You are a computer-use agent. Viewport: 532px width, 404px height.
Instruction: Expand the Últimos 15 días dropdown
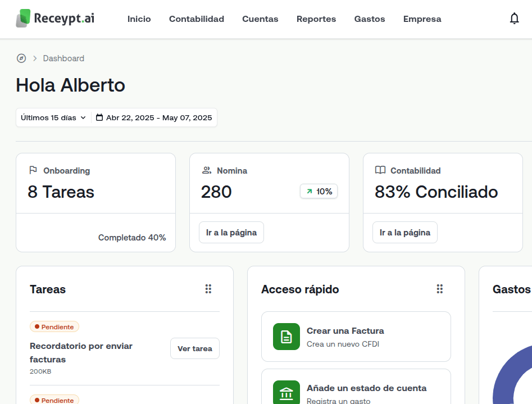click(x=53, y=117)
